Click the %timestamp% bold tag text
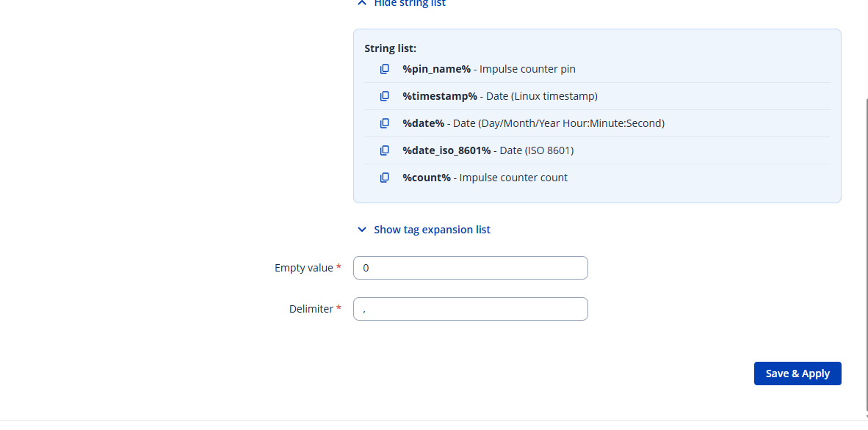The image size is (868, 430). click(439, 96)
